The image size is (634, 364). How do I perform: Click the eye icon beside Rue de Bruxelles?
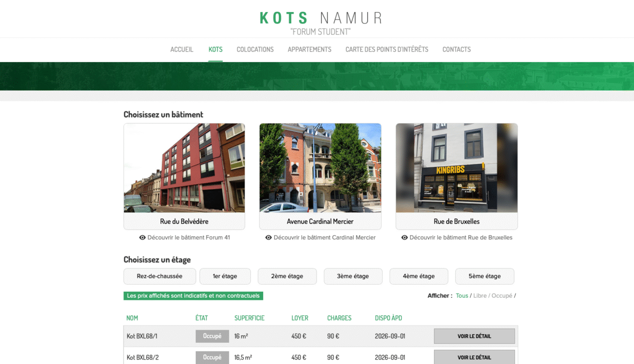click(x=404, y=238)
